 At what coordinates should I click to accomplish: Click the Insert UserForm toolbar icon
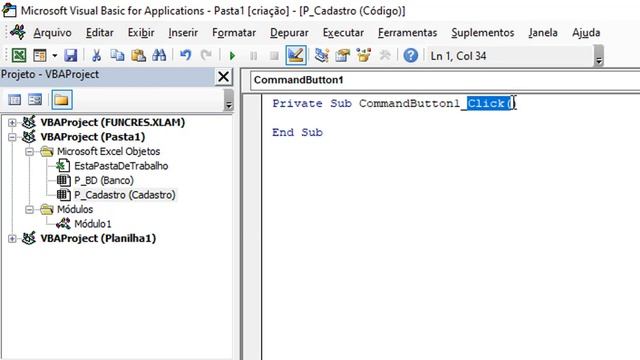point(40,55)
